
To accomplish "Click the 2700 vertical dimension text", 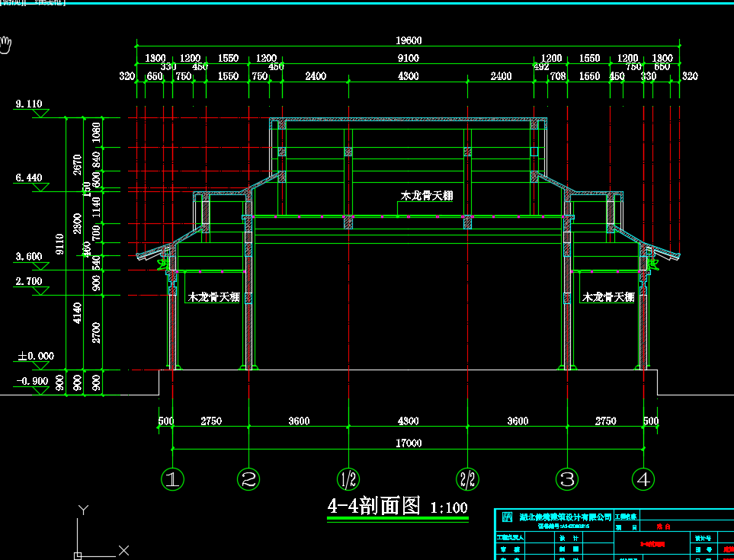I will click(x=97, y=332).
